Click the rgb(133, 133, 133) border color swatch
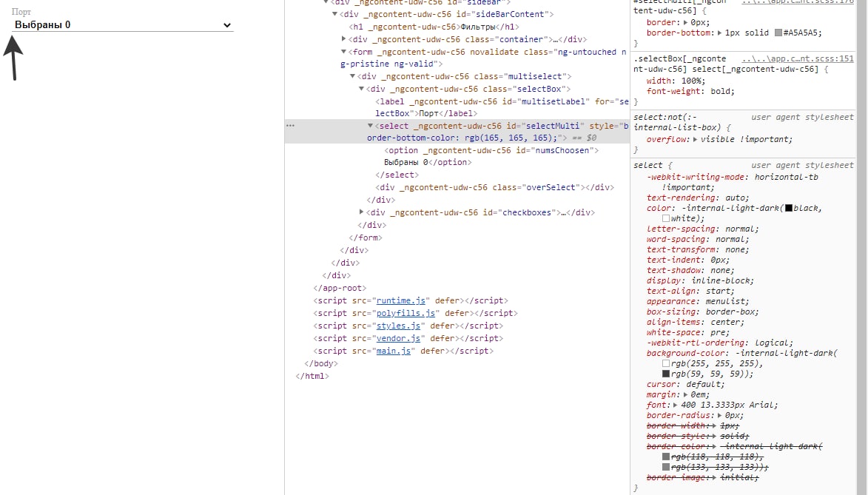Image resolution: width=868 pixels, height=495 pixels. (x=666, y=467)
